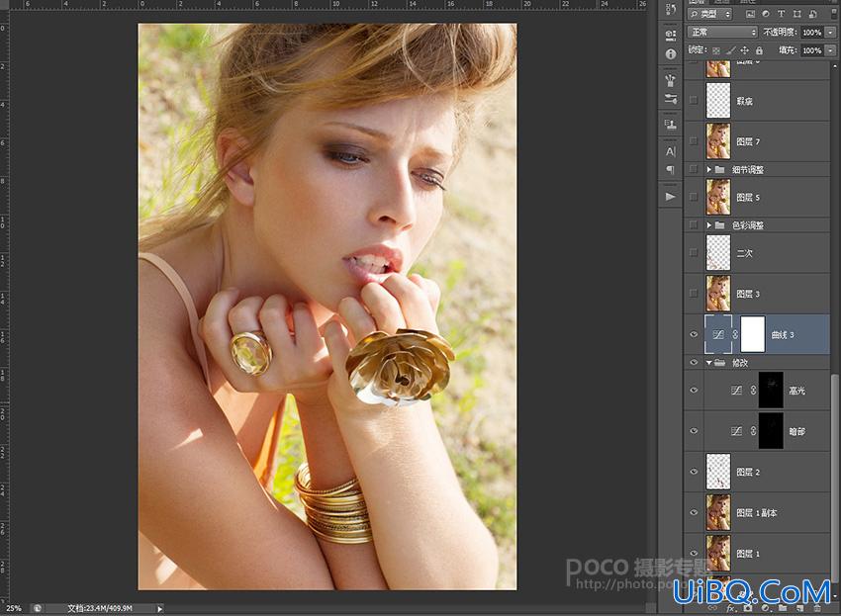Click the white mask of 曲线 3 layer
841x616 pixels.
753,334
